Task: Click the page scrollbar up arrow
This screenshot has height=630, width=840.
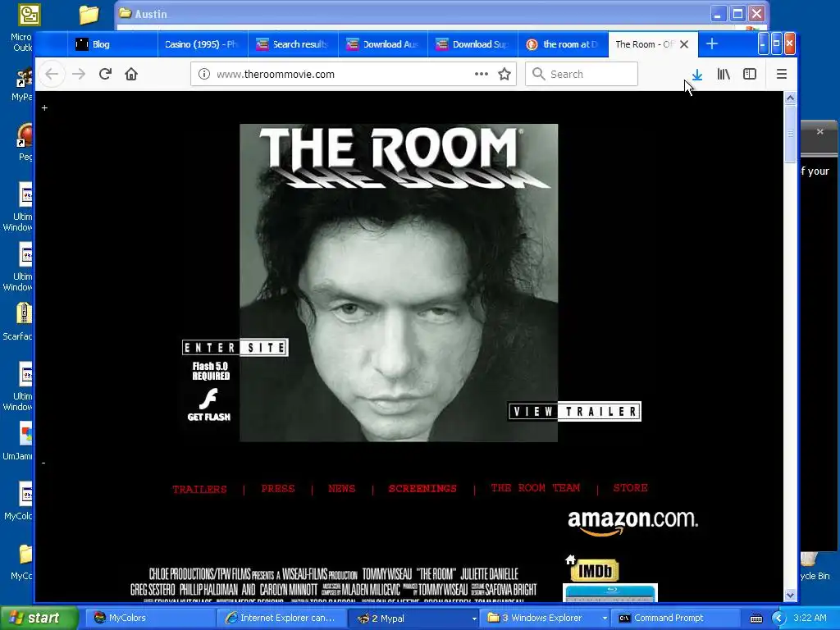Action: [x=790, y=98]
